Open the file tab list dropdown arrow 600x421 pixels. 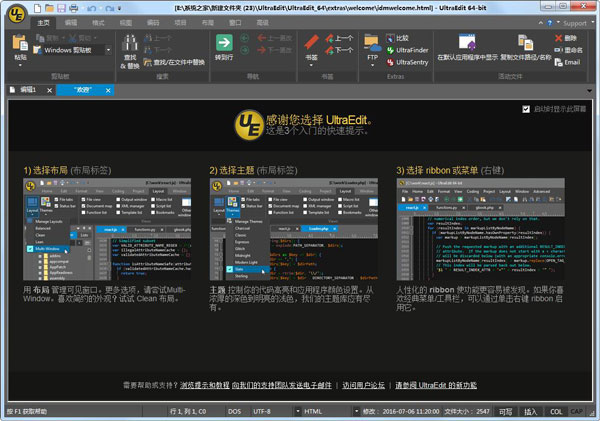589,91
